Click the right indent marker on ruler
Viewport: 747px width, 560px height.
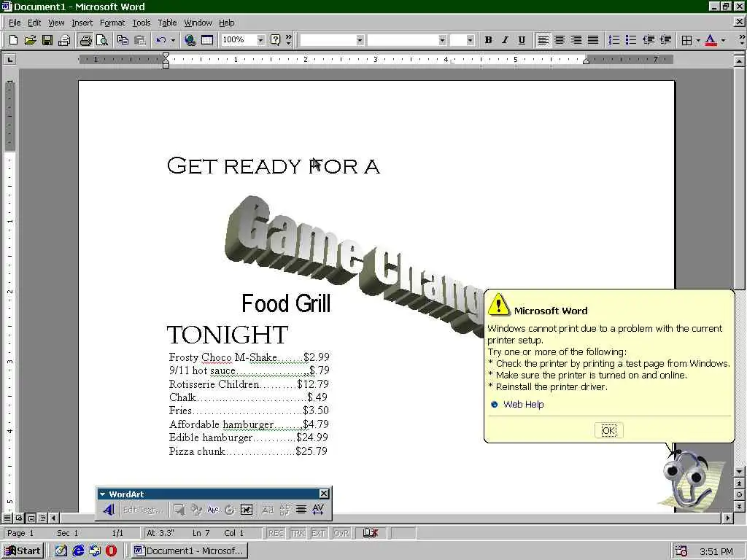[x=586, y=61]
